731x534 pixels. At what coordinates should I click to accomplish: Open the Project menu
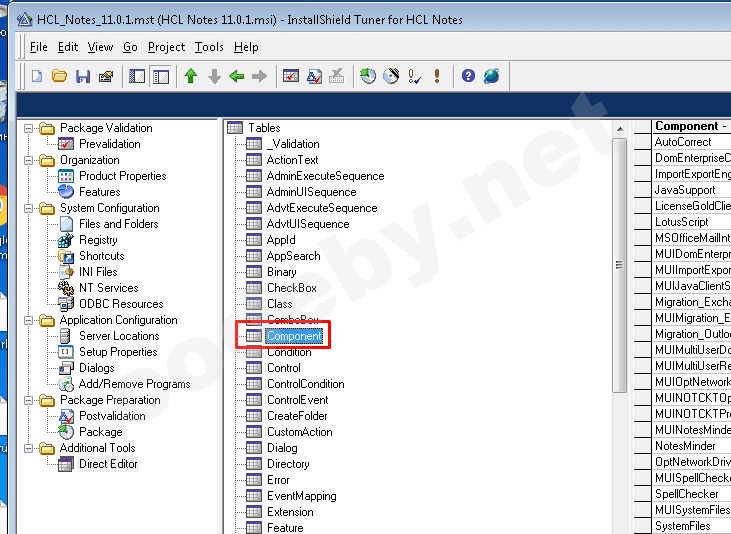pos(166,47)
